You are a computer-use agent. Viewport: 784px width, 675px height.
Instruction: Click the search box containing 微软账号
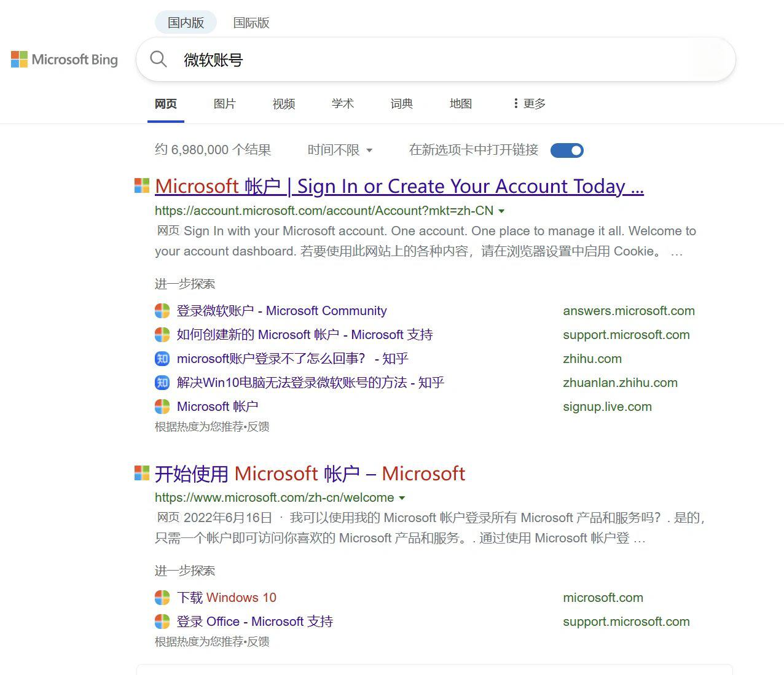pos(436,59)
